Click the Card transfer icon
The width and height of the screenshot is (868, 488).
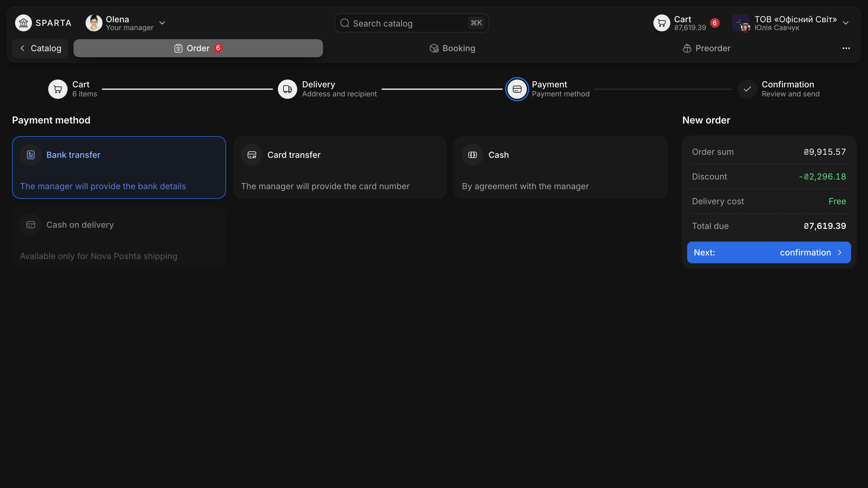pos(252,155)
